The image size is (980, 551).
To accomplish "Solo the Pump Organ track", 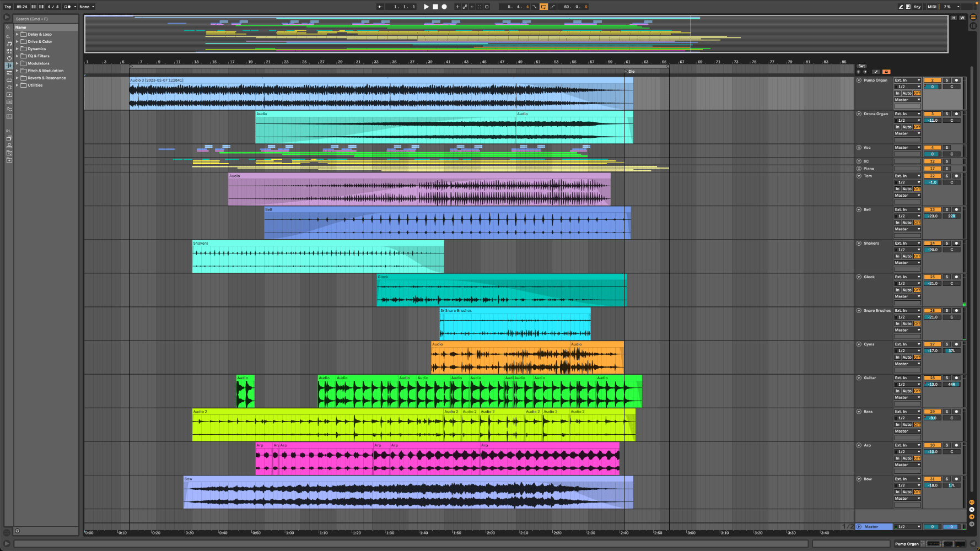I will coord(947,80).
